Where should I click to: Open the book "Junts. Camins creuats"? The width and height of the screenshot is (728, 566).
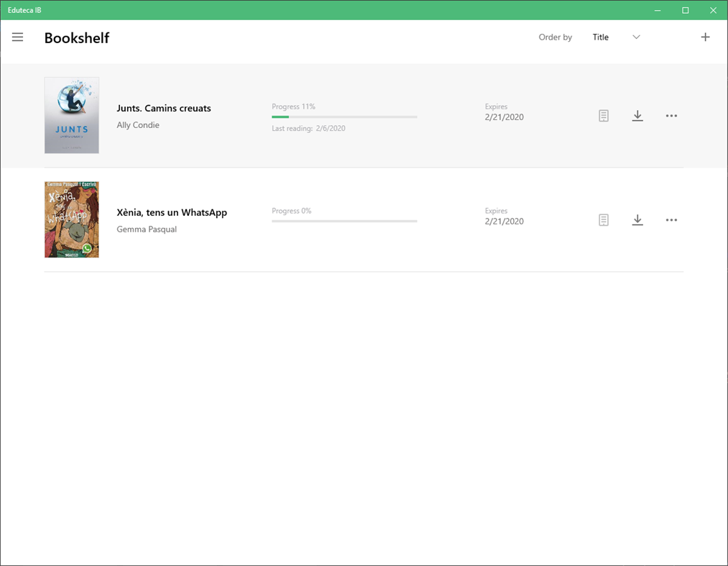[164, 108]
